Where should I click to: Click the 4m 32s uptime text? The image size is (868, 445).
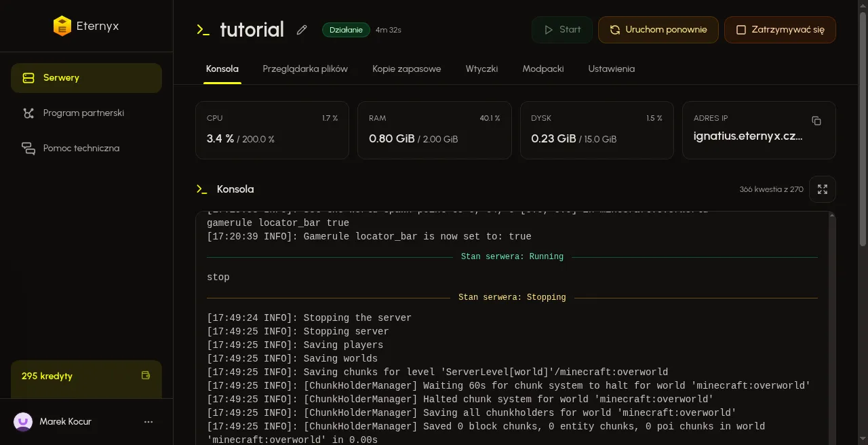coord(389,30)
